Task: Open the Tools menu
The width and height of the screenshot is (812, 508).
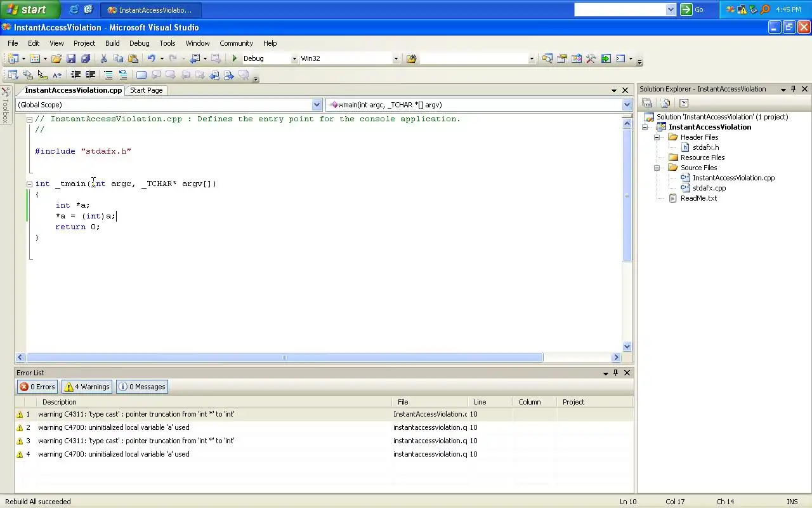Action: [x=167, y=43]
